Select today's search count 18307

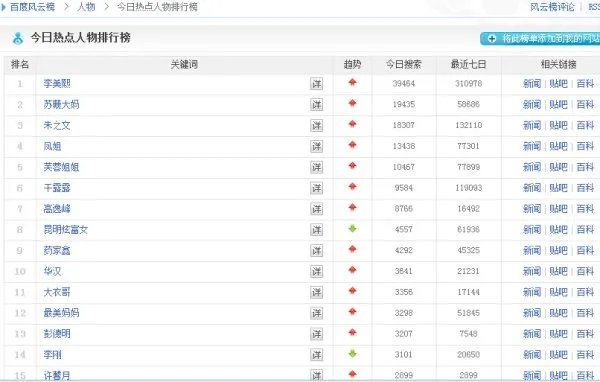[404, 125]
